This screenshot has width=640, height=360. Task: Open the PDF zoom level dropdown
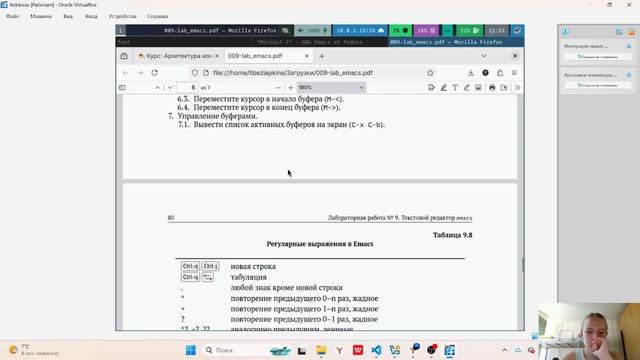(x=331, y=87)
